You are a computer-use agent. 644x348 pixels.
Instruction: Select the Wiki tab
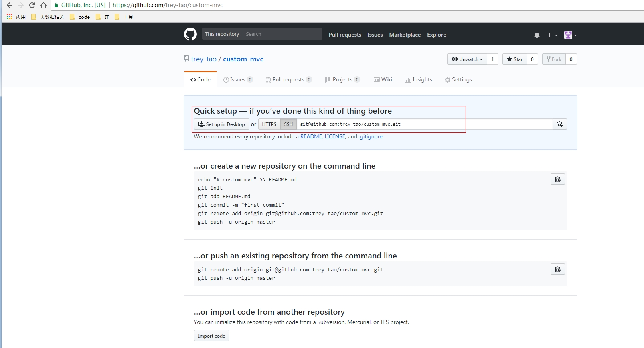point(383,79)
